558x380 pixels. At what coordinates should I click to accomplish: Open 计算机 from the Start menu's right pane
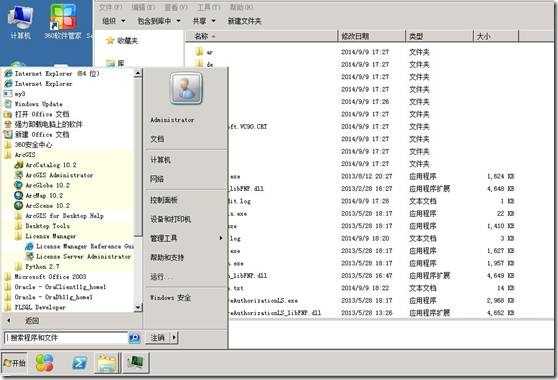click(x=160, y=160)
